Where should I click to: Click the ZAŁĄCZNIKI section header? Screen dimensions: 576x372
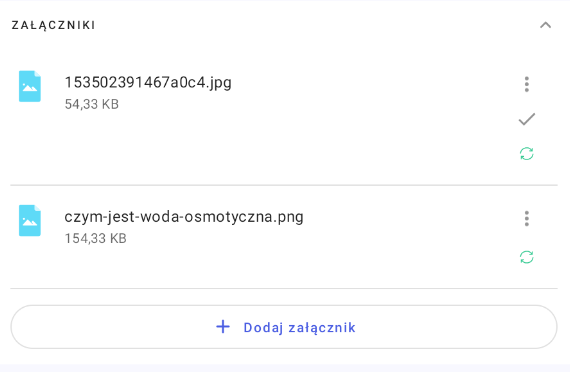[53, 25]
